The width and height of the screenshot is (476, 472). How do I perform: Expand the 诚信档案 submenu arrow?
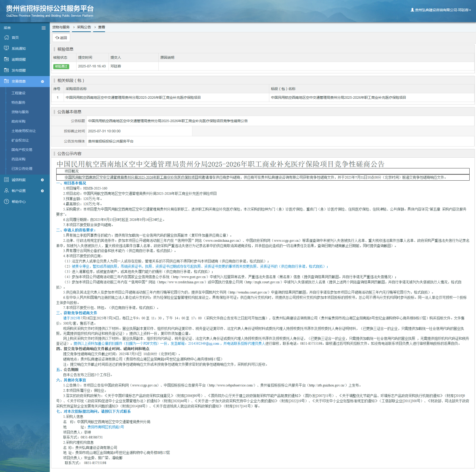pos(42,180)
